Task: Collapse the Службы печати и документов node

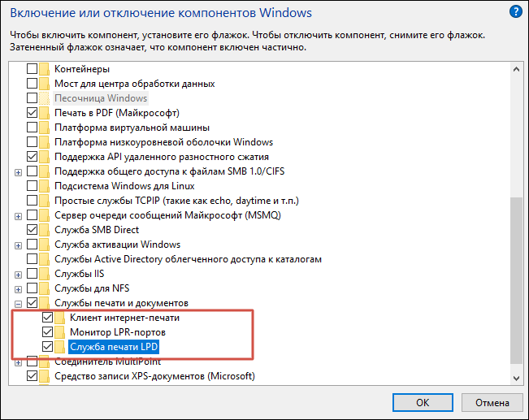Action: (x=18, y=303)
